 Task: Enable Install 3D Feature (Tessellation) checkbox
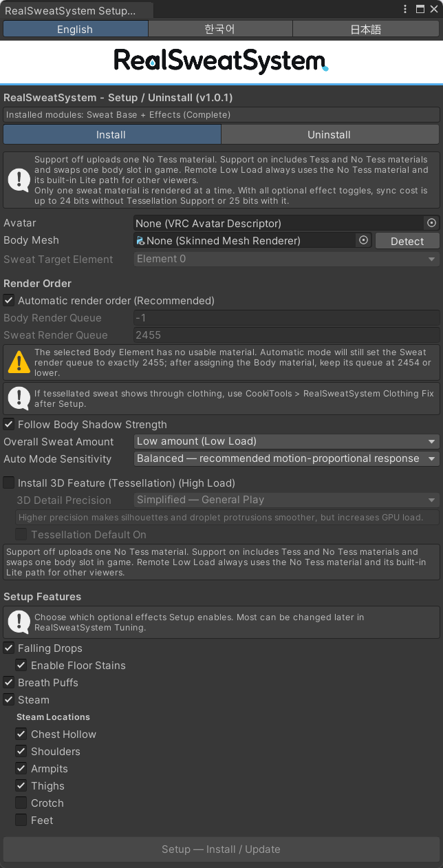pyautogui.click(x=9, y=483)
